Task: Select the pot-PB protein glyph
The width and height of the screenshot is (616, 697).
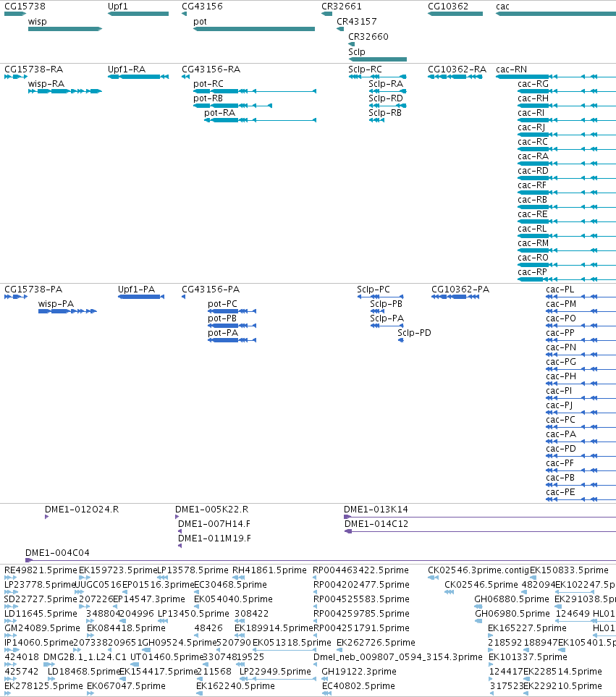Action: click(x=232, y=326)
